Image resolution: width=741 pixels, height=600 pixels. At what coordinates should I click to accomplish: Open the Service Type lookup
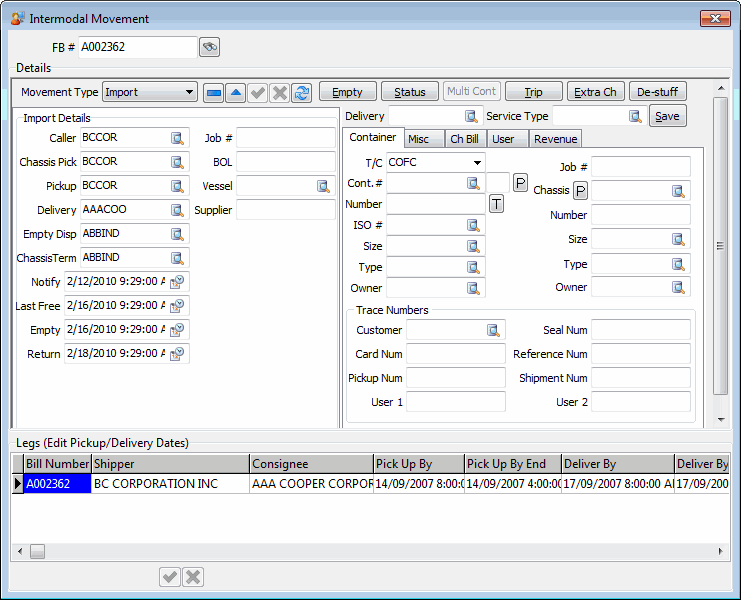point(634,116)
